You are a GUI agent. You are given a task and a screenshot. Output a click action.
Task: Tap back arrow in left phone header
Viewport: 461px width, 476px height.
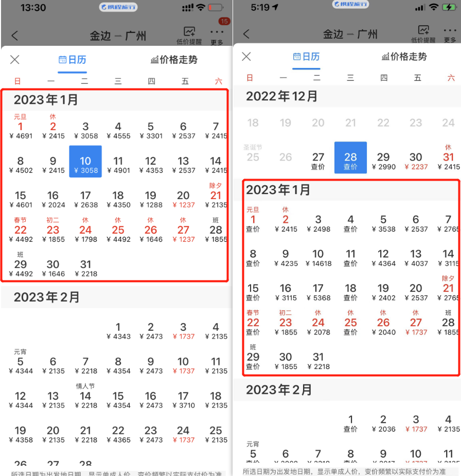click(x=14, y=36)
